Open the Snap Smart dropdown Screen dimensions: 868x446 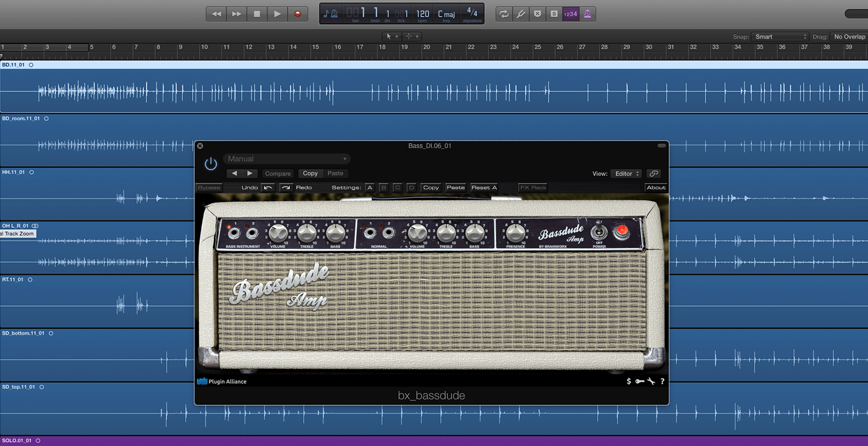pyautogui.click(x=779, y=36)
